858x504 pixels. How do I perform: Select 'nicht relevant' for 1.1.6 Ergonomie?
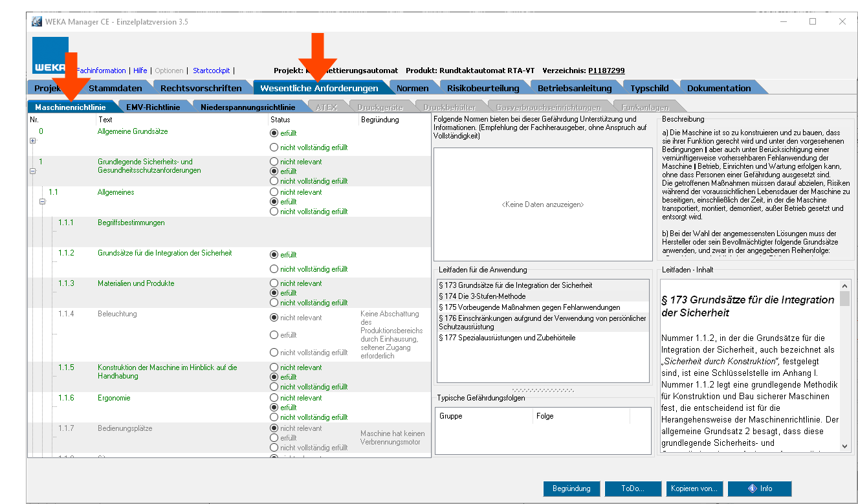[x=274, y=398]
